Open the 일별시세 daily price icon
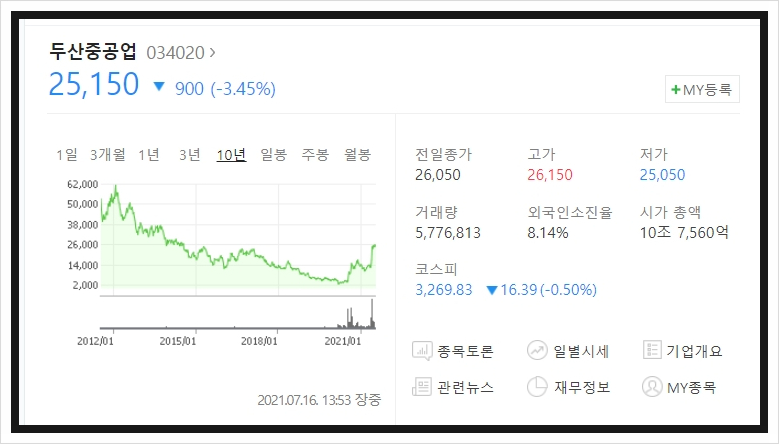Viewport: 779px width, 444px height. 537,350
